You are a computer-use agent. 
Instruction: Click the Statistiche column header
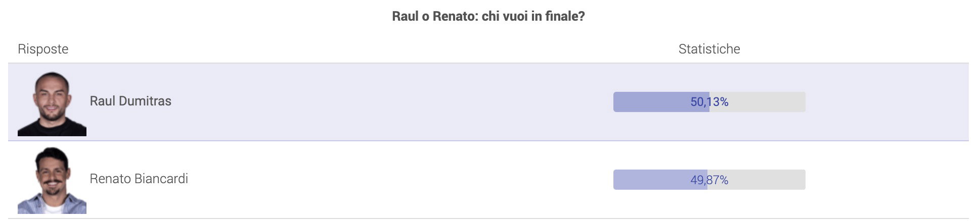pyautogui.click(x=709, y=49)
